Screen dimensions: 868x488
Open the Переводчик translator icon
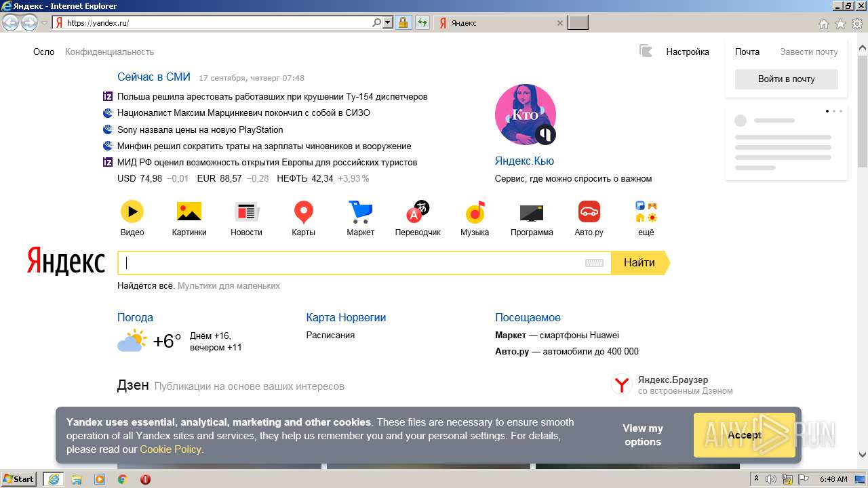(x=418, y=212)
